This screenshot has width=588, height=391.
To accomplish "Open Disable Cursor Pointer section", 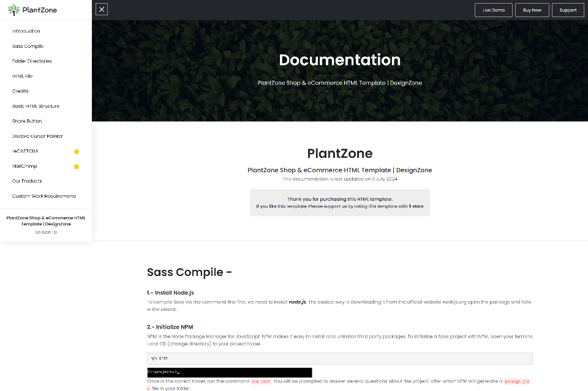I will (37, 136).
